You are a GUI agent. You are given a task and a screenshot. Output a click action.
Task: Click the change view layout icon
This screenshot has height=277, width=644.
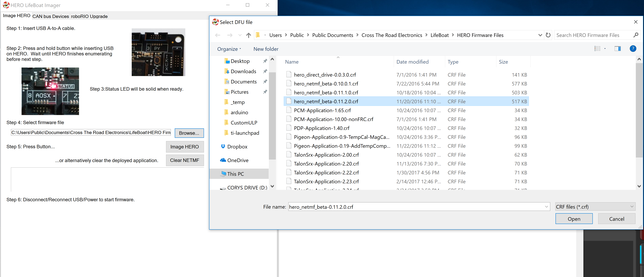pyautogui.click(x=598, y=49)
